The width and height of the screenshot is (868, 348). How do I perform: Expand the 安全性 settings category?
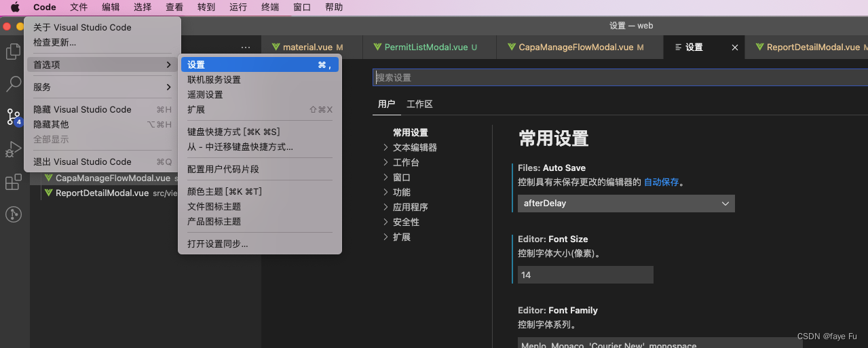coord(385,222)
